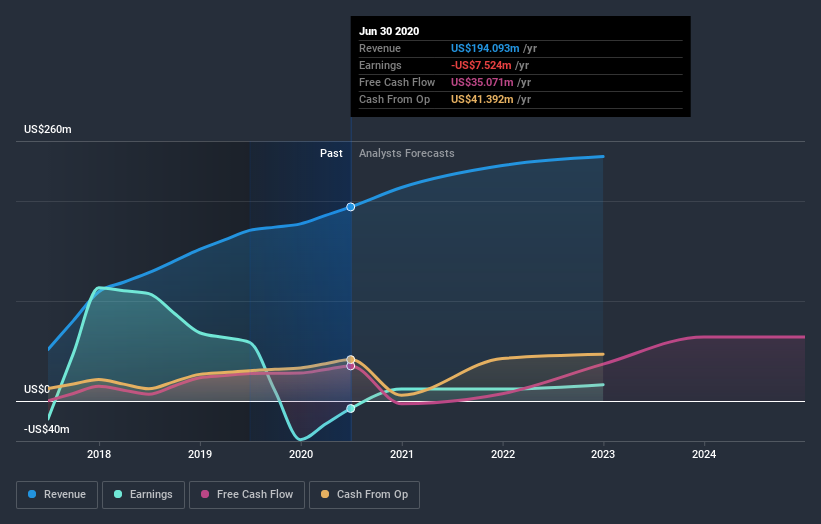821x524 pixels.
Task: Toggle the Cash From Op legend button
Action: click(x=364, y=495)
